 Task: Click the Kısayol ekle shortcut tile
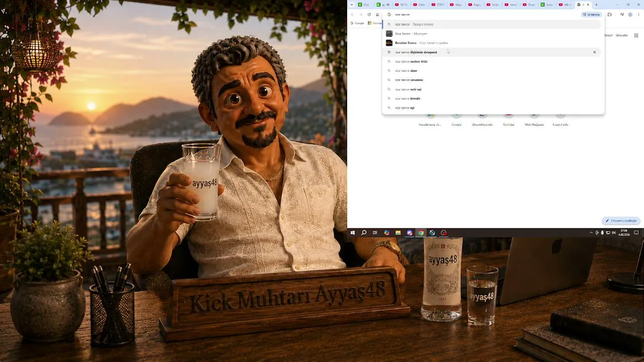tap(560, 121)
